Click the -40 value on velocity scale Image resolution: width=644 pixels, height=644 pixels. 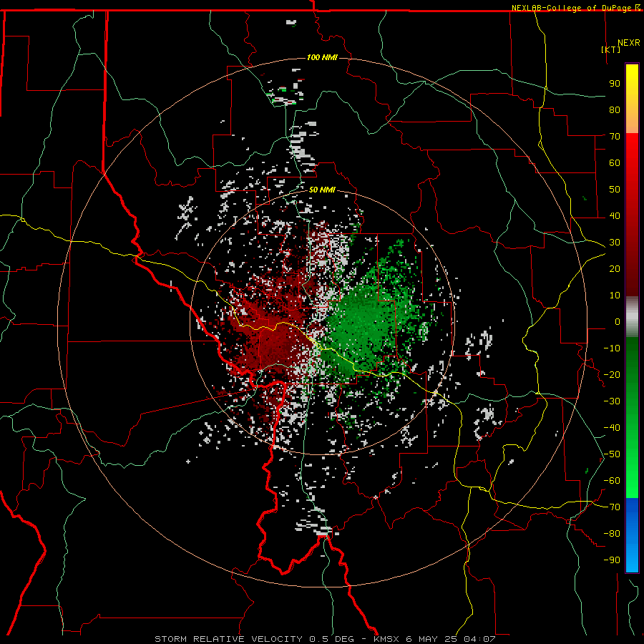tap(612, 428)
